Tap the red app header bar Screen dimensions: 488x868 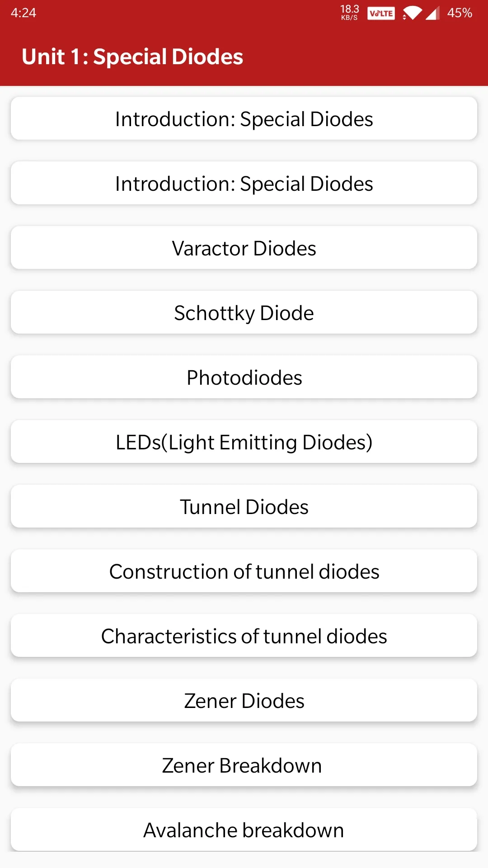pos(244,56)
